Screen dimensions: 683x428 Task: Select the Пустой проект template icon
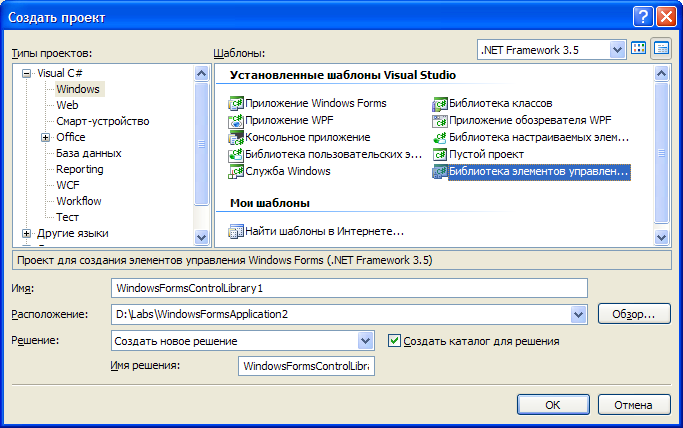pyautogui.click(x=440, y=155)
